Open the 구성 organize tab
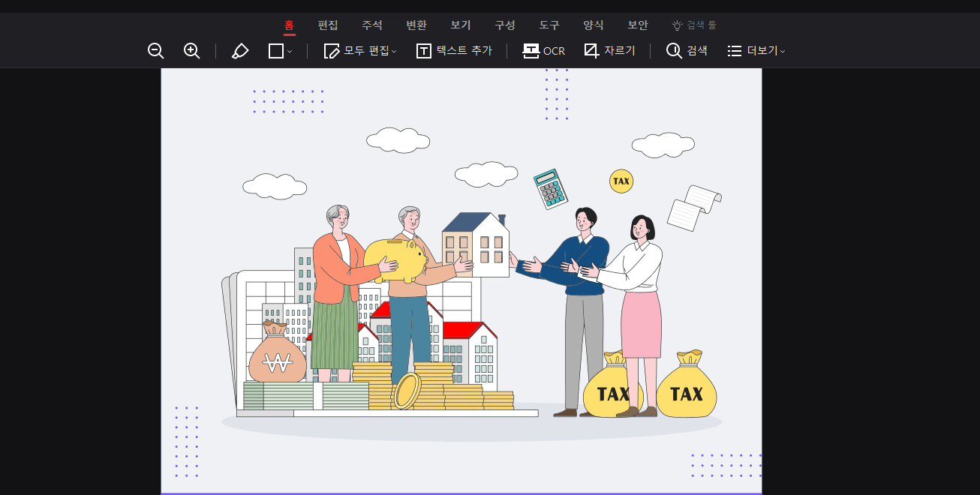 (x=505, y=25)
